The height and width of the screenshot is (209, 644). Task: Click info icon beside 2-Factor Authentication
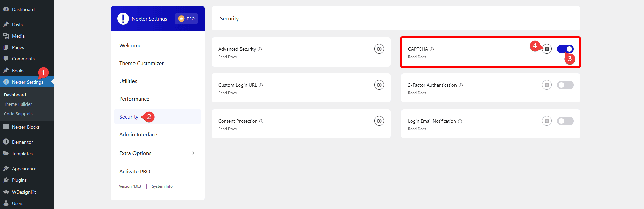[461, 85]
